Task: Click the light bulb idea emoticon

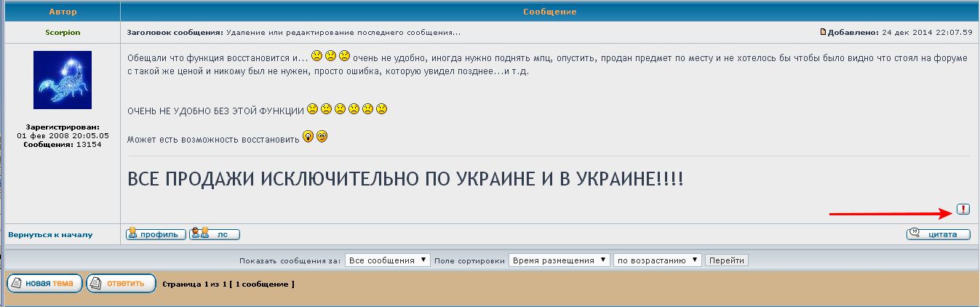Action: coord(308,136)
